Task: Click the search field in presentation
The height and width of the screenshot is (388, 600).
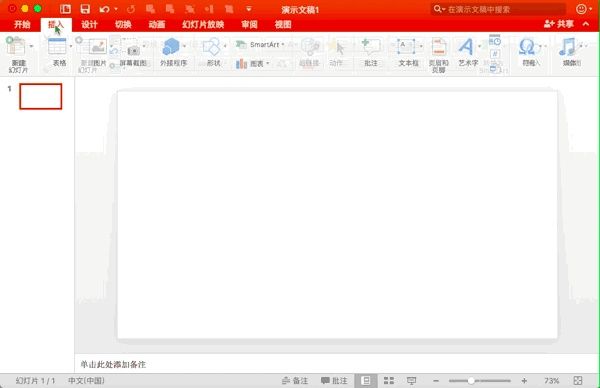Action: [499, 9]
